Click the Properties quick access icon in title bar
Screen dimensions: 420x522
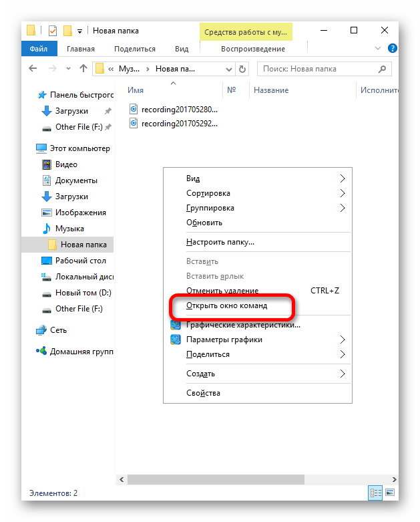point(53,31)
